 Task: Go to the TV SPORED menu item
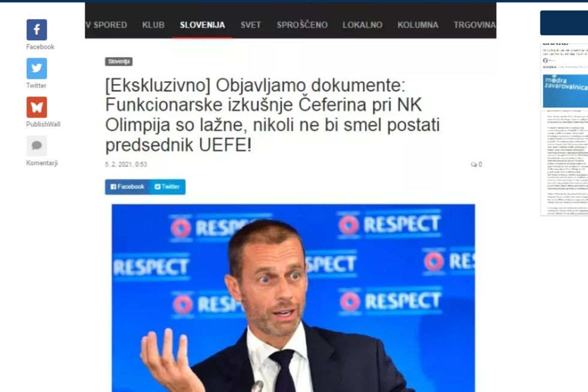(106, 25)
